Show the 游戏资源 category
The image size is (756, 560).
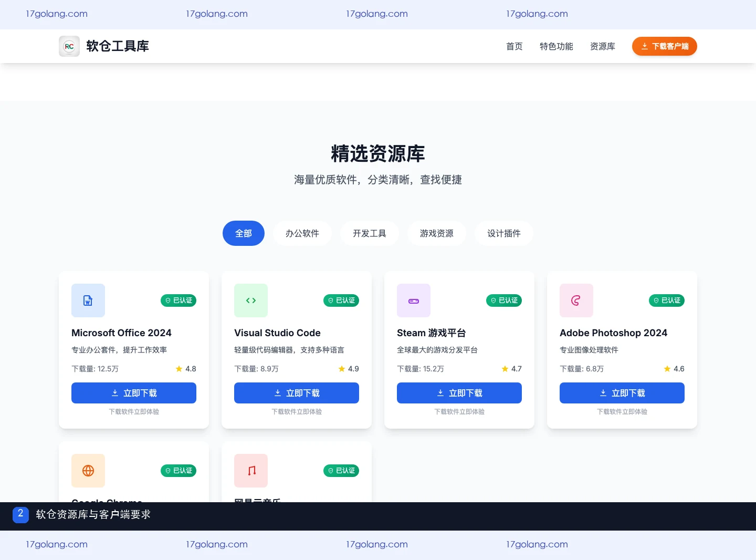pyautogui.click(x=437, y=233)
